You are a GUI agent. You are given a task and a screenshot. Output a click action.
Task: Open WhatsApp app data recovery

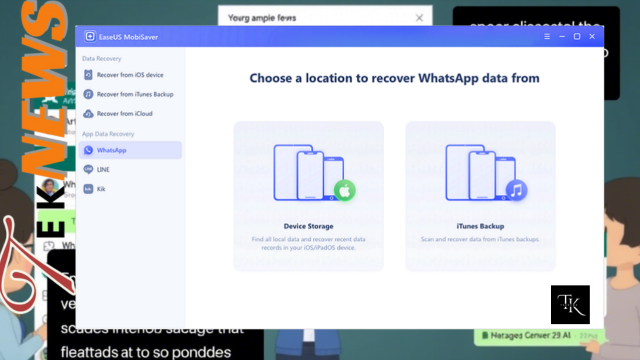click(x=130, y=150)
